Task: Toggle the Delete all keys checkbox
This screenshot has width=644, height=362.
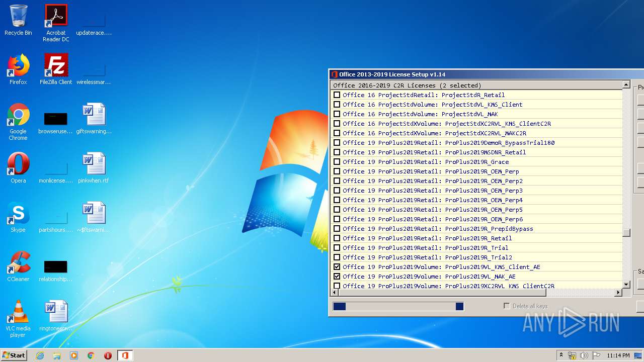Action: [507, 306]
